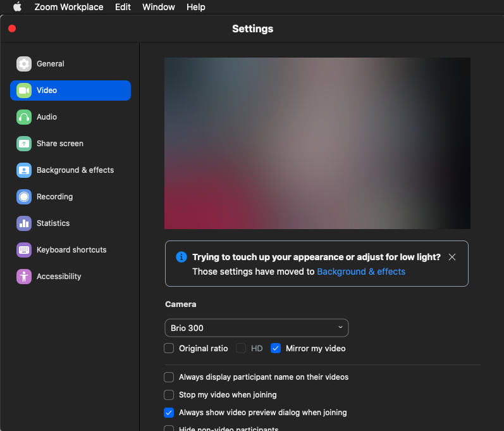Click the Audio headphones icon
Viewport: 504px width, 431px height.
(x=24, y=117)
